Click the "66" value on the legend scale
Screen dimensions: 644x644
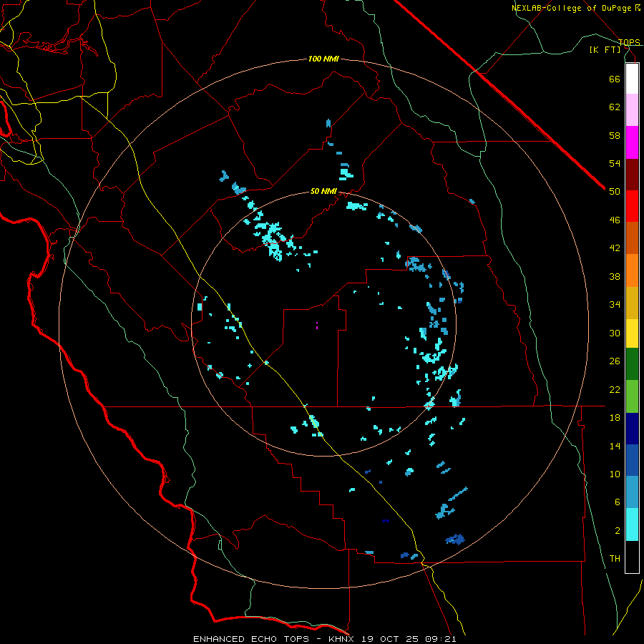(x=615, y=79)
